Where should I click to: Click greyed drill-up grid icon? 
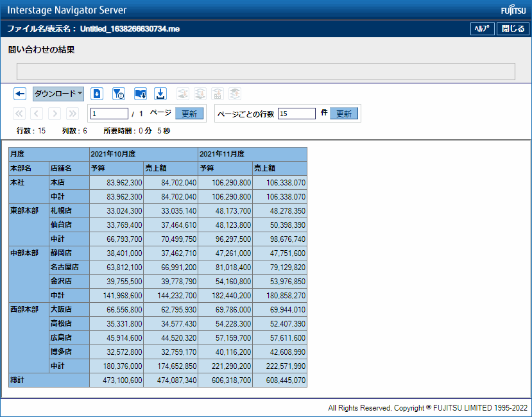pos(218,94)
